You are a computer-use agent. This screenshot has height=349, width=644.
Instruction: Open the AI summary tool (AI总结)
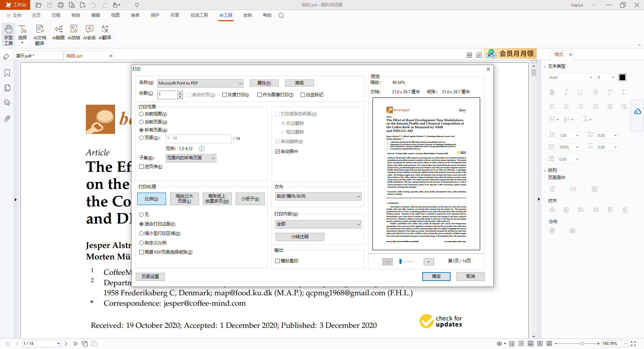(x=74, y=32)
